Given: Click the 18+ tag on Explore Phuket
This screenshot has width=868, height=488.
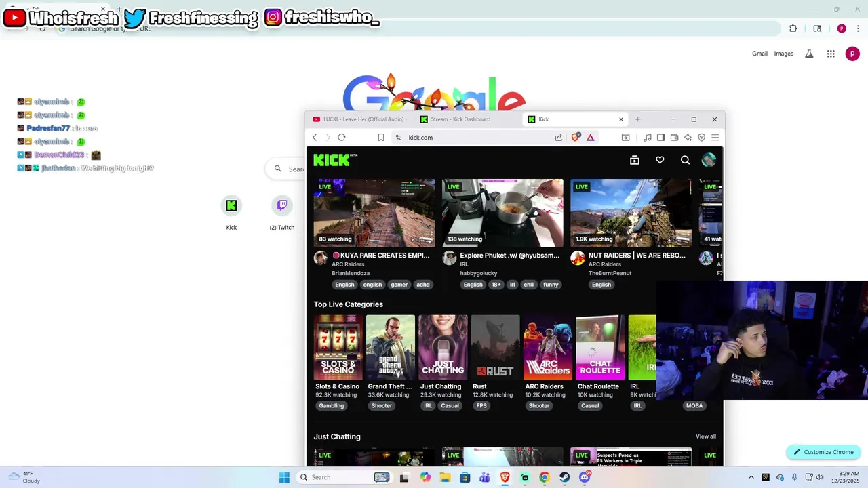Looking at the screenshot, I should [496, 285].
